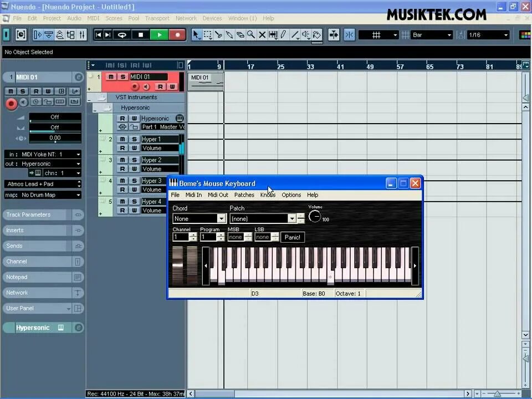532x399 pixels.
Task: Select the Glue tool
Action: point(229,34)
